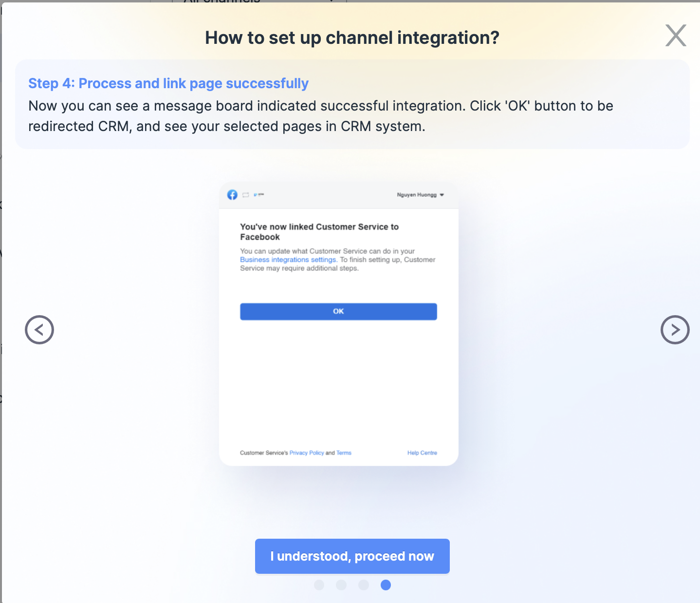Click the arrow next to Nguyen Huongg
700x603 pixels.
442,195
